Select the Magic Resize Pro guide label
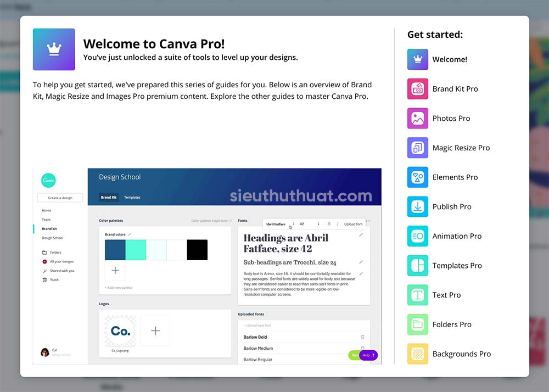This screenshot has width=549, height=392. click(x=461, y=148)
